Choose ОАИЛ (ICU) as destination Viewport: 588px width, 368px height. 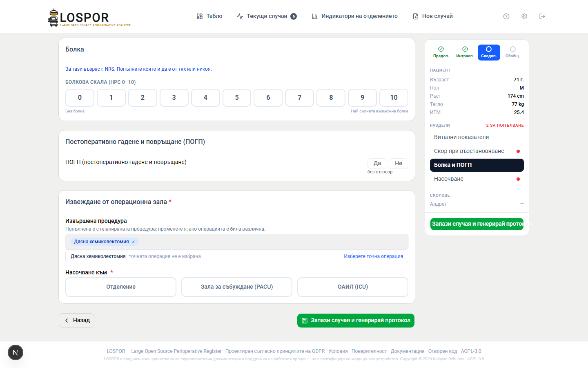[353, 287]
